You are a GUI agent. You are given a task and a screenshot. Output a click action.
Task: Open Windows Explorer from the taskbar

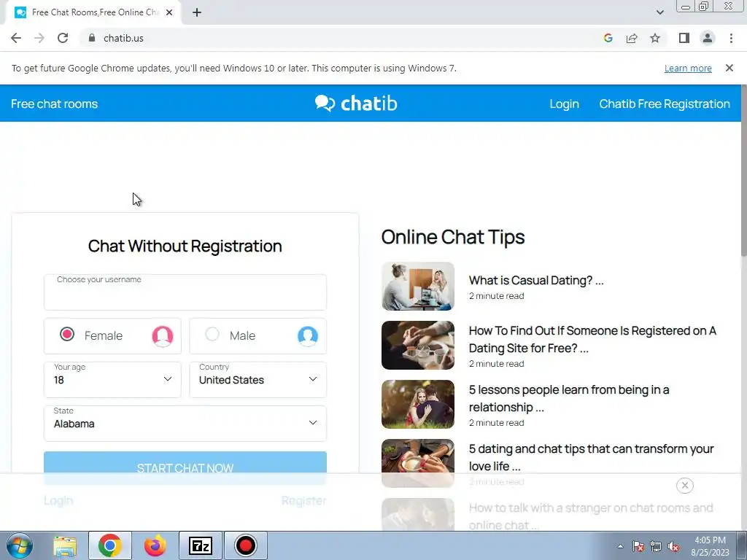click(x=65, y=545)
